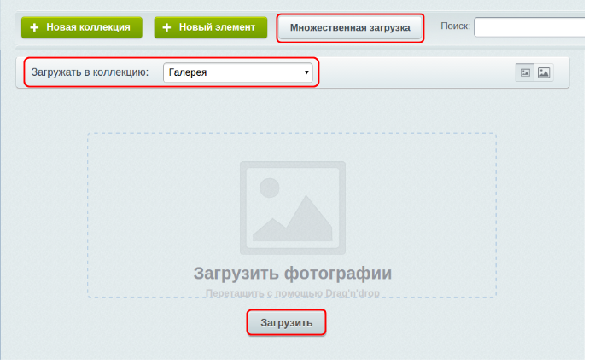Open the Множественная загрузка tab
The image size is (589, 364).
point(350,28)
